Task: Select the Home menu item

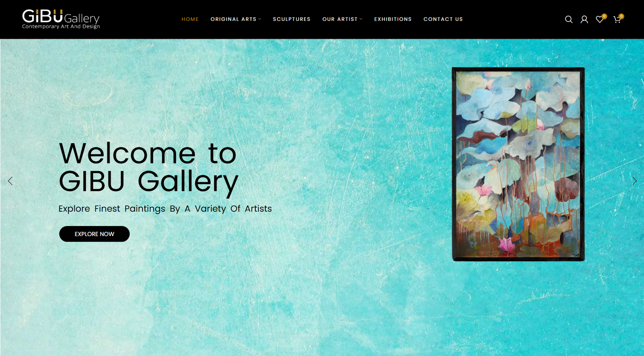Action: 190,19
